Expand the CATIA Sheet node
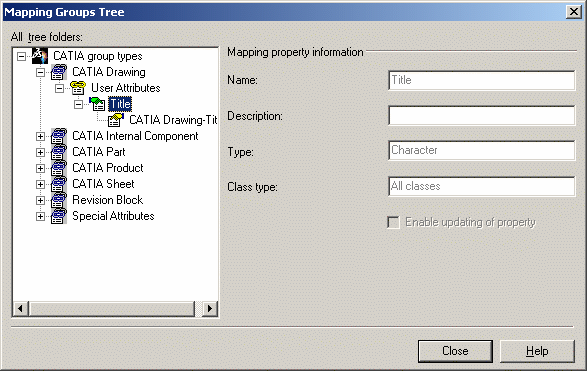This screenshot has height=371, width=587. click(40, 185)
